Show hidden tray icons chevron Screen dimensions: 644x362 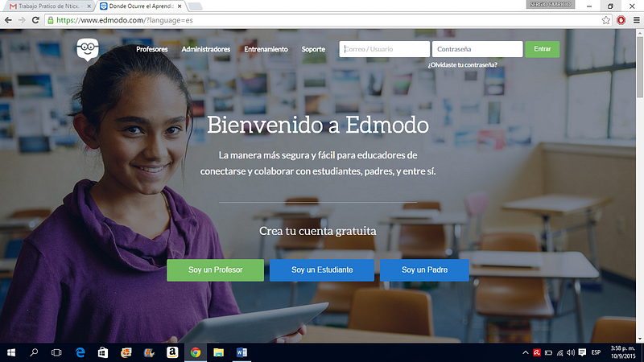coord(526,352)
